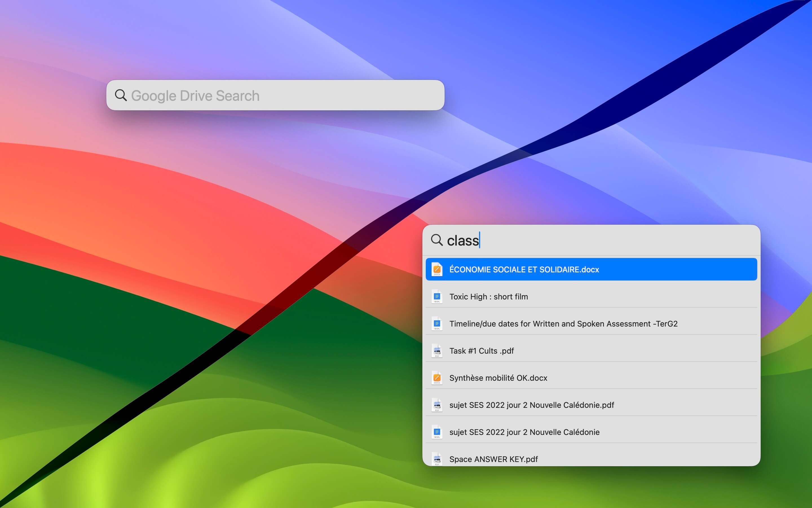Screen dimensions: 812x508
Task: Open 'Task #1 Cults .pdf' result
Action: [591, 351]
